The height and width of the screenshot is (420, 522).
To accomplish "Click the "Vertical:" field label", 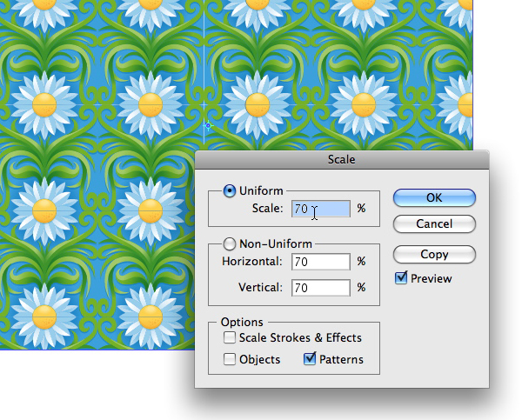I will (x=260, y=288).
